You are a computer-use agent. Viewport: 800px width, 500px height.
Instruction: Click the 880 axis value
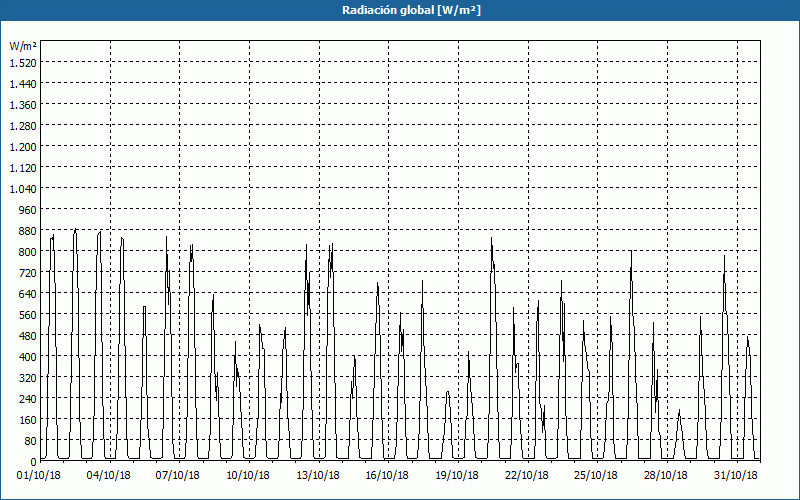[29, 231]
